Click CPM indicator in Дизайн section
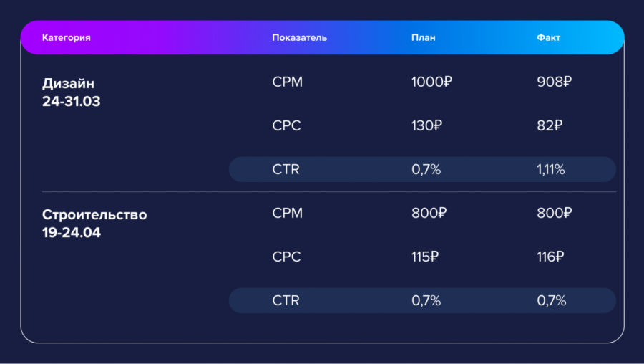This screenshot has width=644, height=364. pos(287,82)
